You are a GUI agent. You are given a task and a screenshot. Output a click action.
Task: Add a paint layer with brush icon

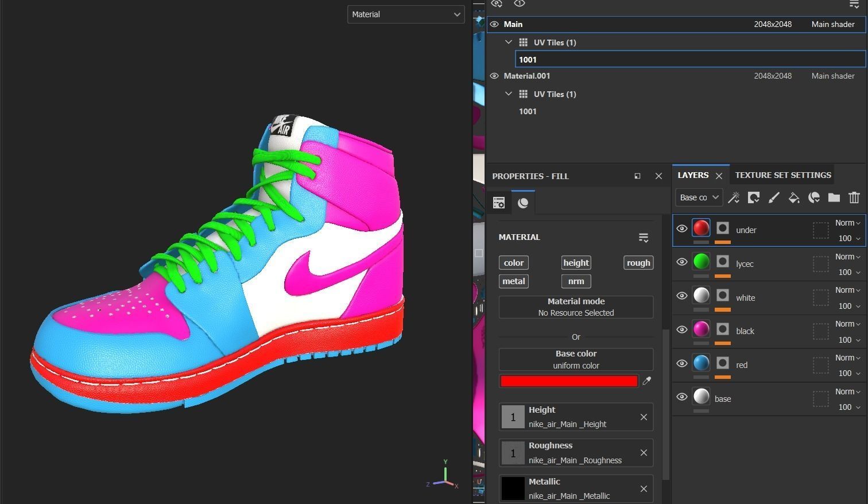(774, 197)
